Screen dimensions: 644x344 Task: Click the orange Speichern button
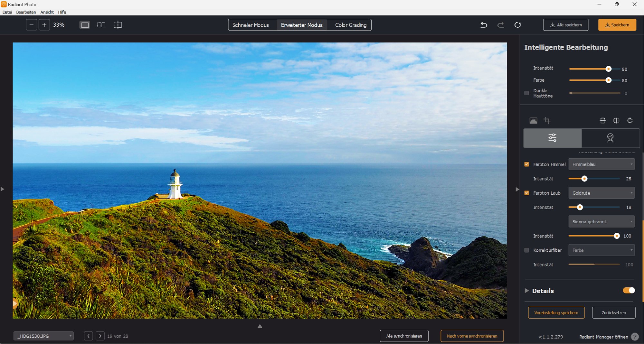pos(617,25)
